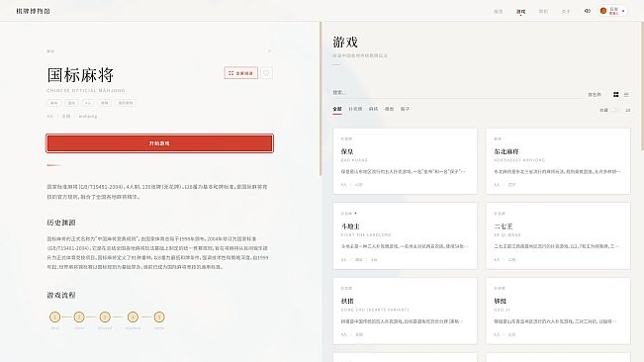Open the 东北麻将 game card
The width and height of the screenshot is (644, 362).
coord(558,161)
